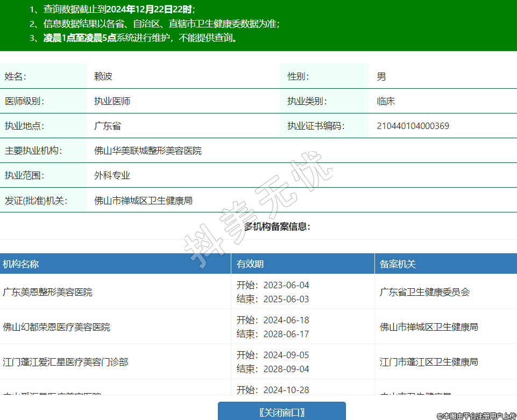Image resolution: width=517 pixels, height=420 pixels.
Task: Click 广东省卫生健康委员会 in the filing authority column
Action: pos(424,292)
